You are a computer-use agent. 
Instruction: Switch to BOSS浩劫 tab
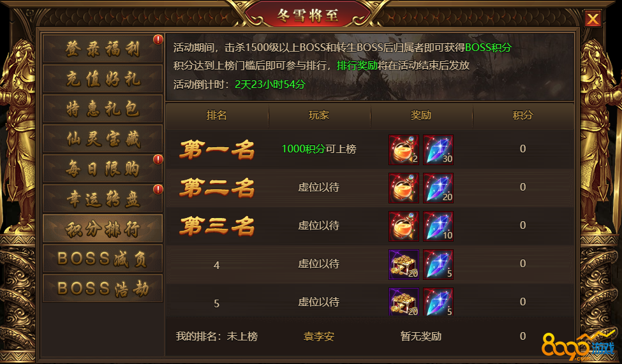click(x=103, y=288)
